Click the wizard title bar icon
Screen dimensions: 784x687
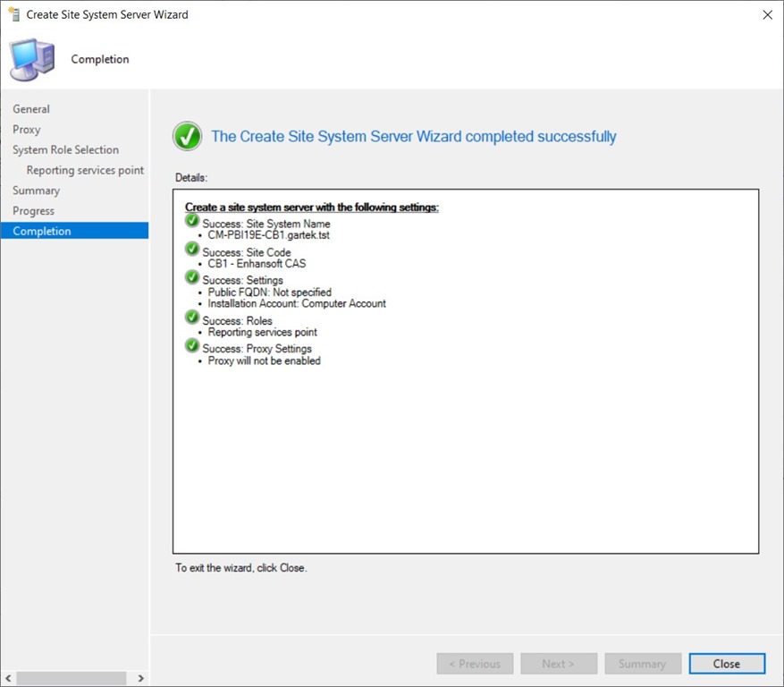14,14
